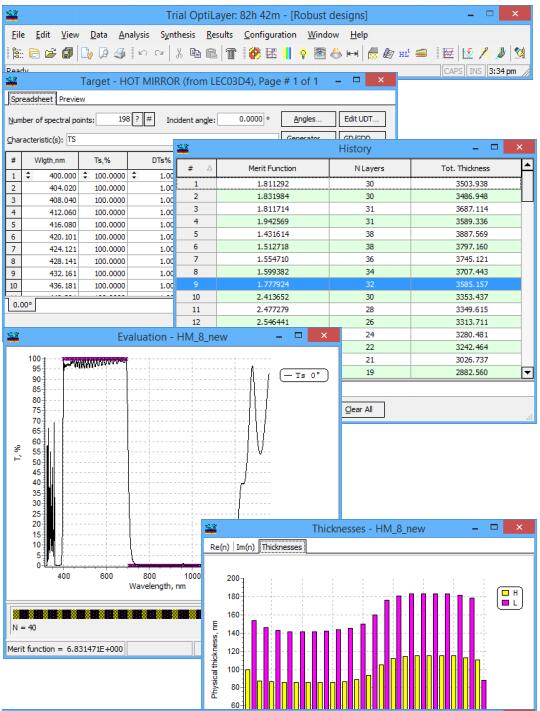Switch to the Re(n) tab
Image resolution: width=540 pixels, height=711 pixels.
click(219, 547)
